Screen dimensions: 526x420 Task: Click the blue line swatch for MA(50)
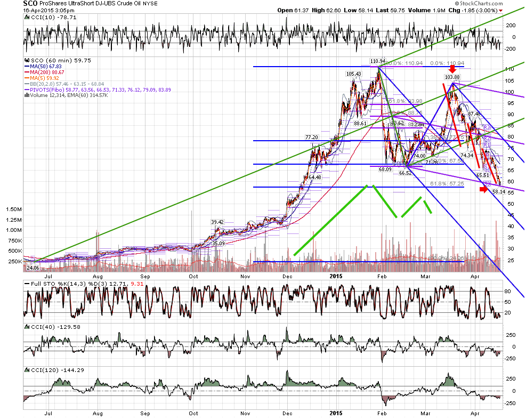pos(27,67)
